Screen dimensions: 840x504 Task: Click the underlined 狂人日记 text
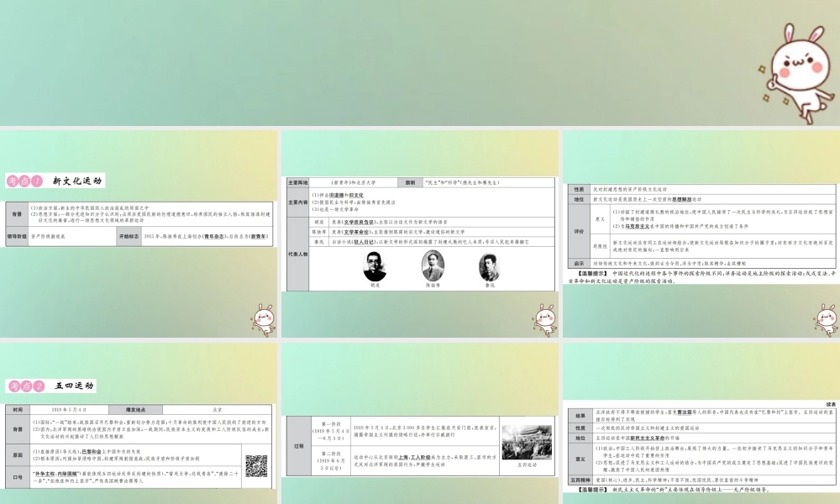tap(365, 242)
